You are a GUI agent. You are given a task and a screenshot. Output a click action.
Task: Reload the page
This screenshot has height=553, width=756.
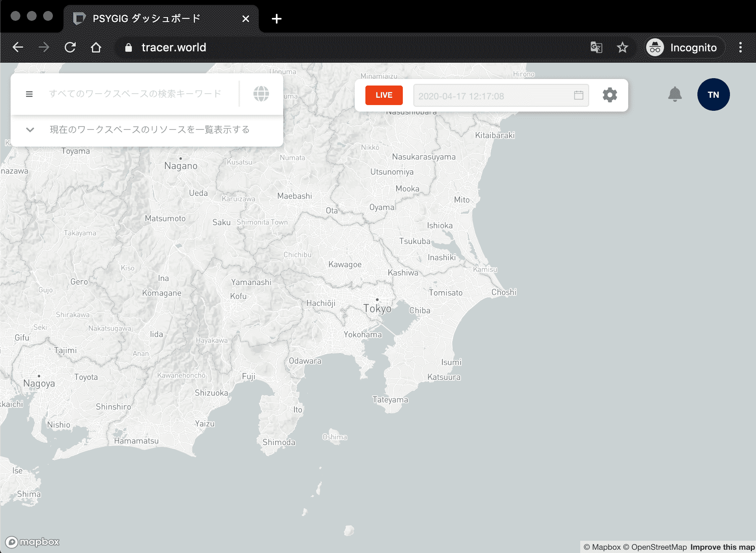[x=70, y=48]
